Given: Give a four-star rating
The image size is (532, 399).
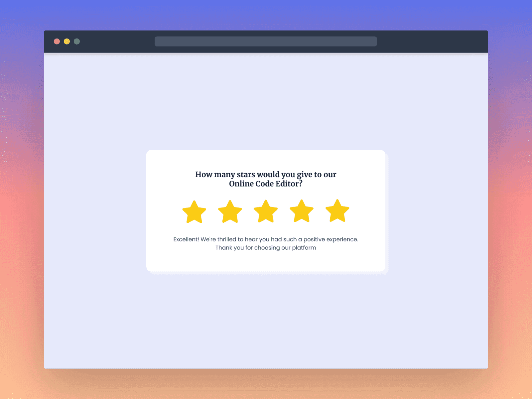Looking at the screenshot, I should pyautogui.click(x=302, y=211).
